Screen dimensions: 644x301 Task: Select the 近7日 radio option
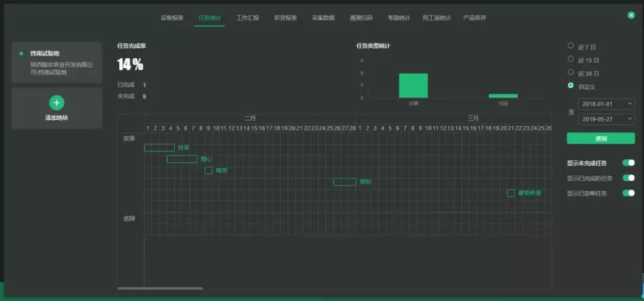point(571,46)
